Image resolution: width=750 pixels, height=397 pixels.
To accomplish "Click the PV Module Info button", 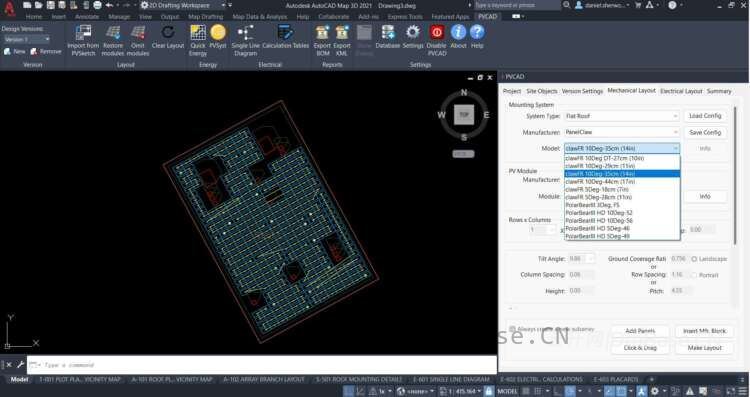I will 705,197.
